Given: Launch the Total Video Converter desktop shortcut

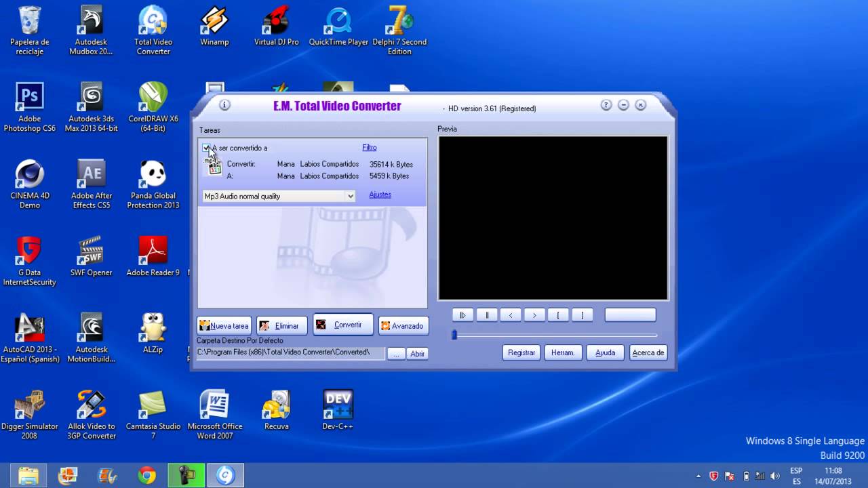Looking at the screenshot, I should pos(153,31).
